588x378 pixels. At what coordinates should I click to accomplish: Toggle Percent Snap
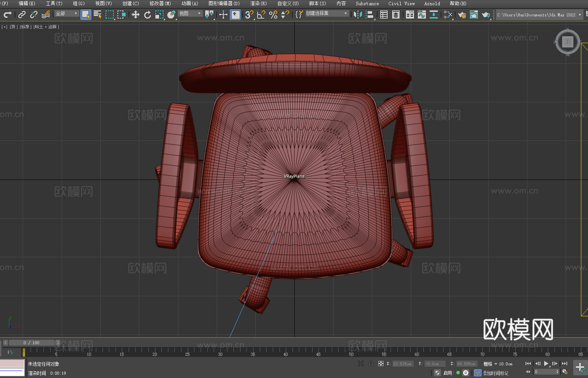tap(273, 14)
